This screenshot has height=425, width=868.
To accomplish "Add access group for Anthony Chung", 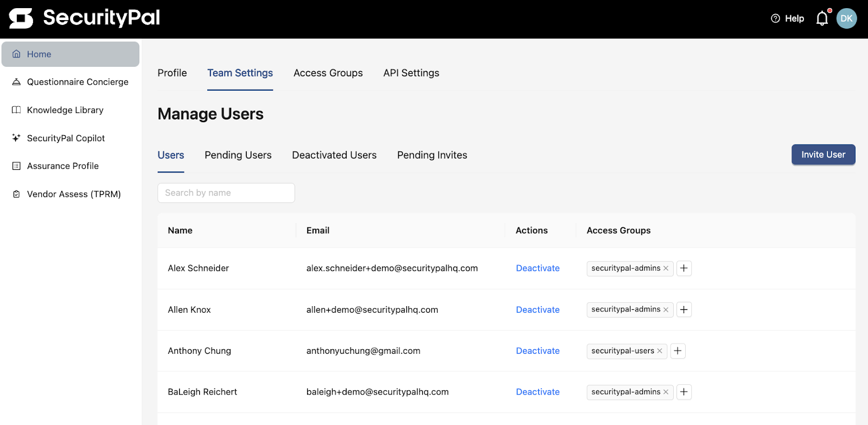I will tap(678, 351).
